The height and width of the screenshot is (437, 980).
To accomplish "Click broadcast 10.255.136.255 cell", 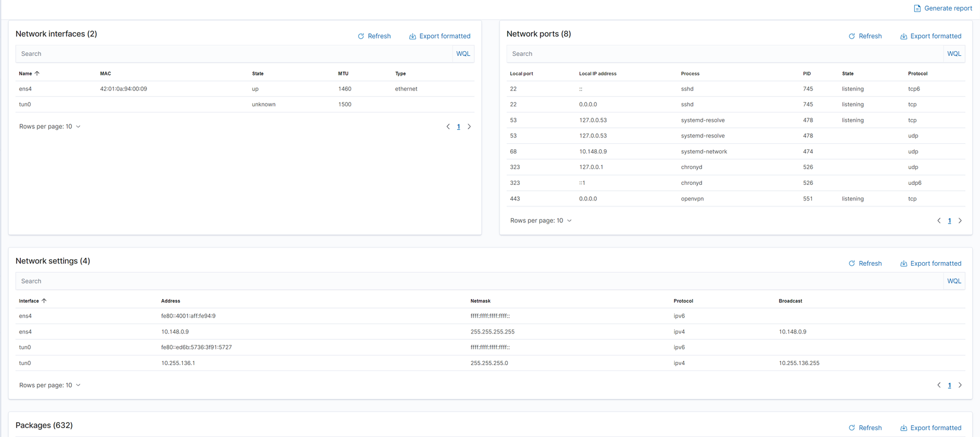I will pyautogui.click(x=799, y=363).
